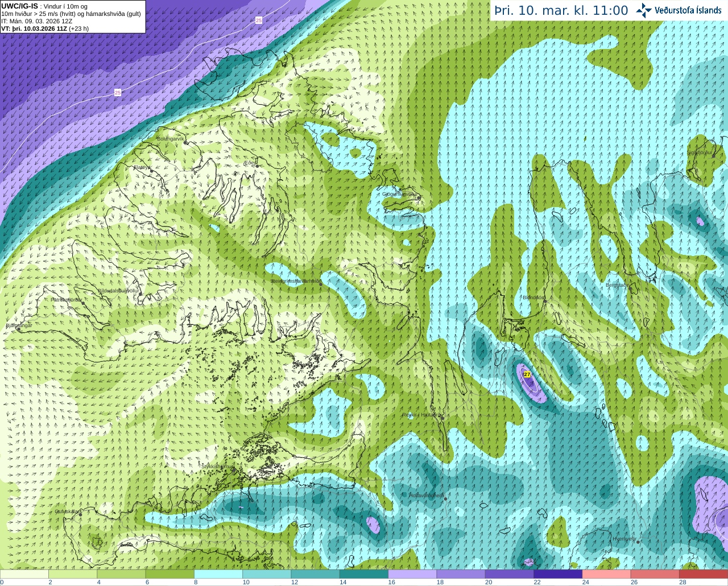This screenshot has width=728, height=586.
Task: Click the dark indigo 22–24 legend swatch
Action: [558, 574]
